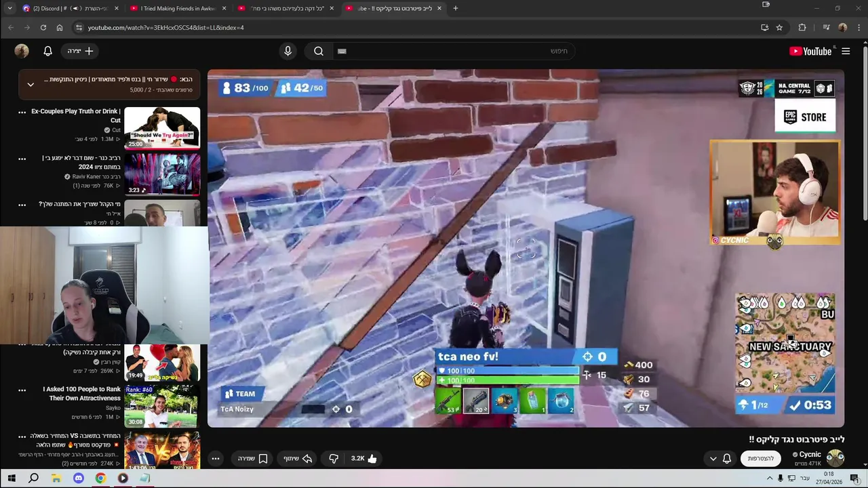Open more actions ellipsis below video

click(216, 458)
